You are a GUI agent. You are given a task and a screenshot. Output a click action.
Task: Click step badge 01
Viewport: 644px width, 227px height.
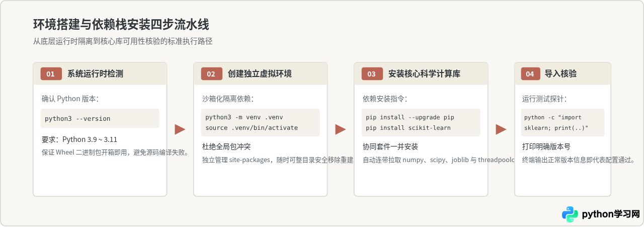(x=51, y=74)
